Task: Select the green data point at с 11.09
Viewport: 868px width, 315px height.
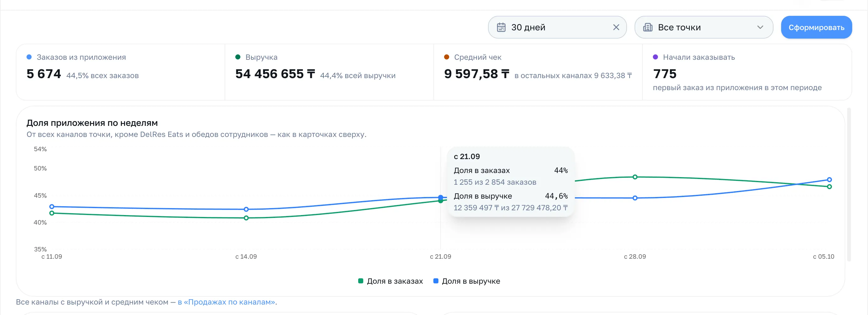Action: [51, 213]
